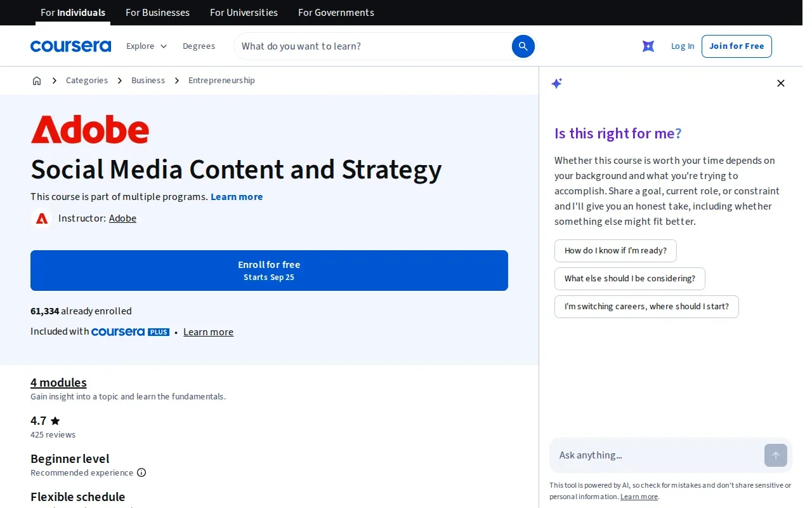Click Enroll for free button
Viewport: 812px width, 508px height.
click(269, 271)
